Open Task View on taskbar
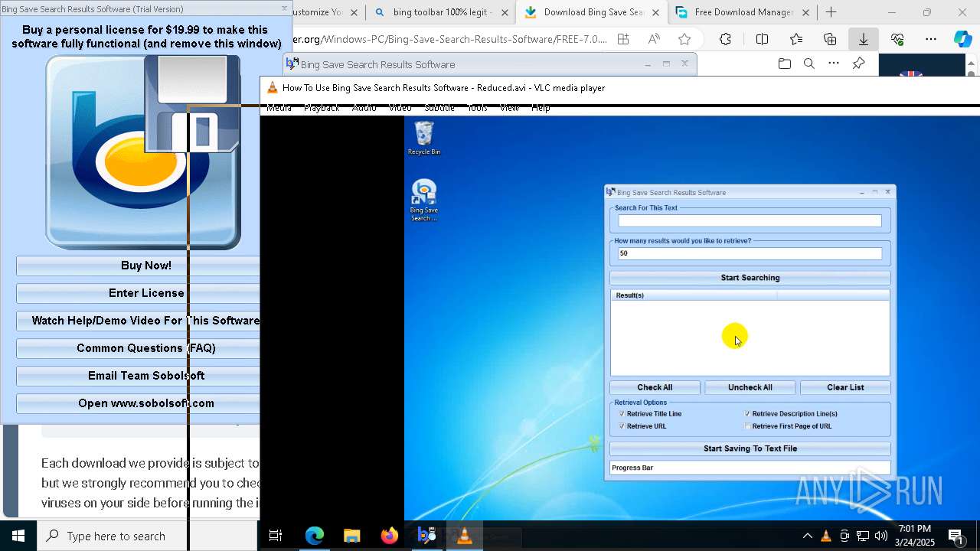The image size is (980, 551). click(276, 536)
